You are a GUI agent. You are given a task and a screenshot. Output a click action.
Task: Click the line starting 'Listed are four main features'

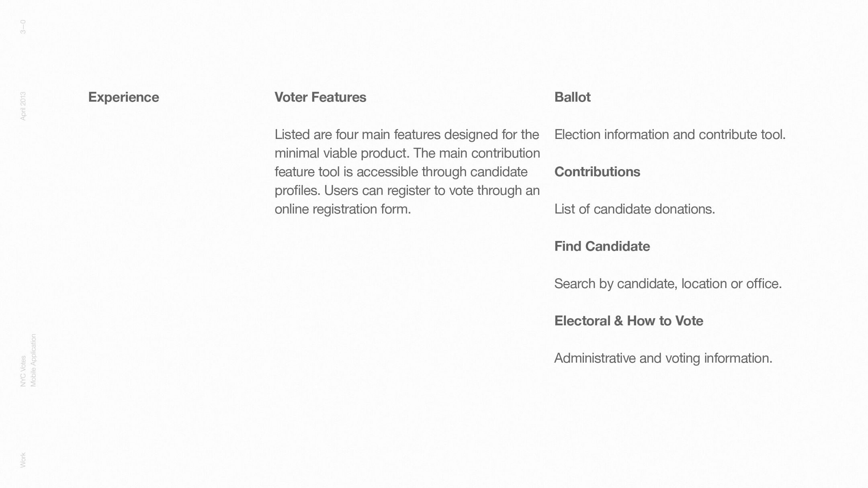[406, 135]
